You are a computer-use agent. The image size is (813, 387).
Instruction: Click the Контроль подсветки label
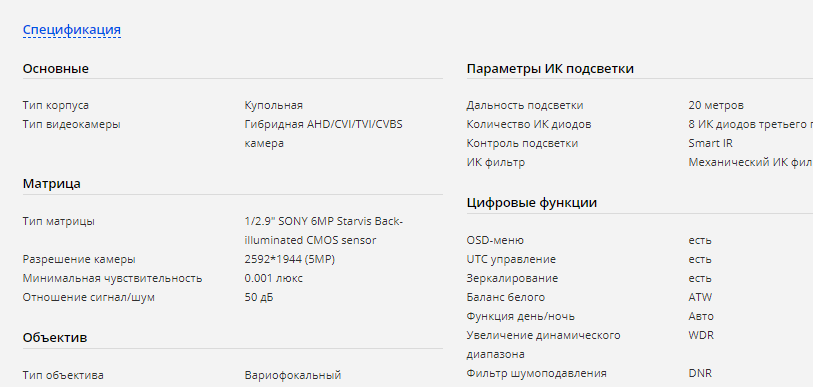pyautogui.click(x=522, y=144)
